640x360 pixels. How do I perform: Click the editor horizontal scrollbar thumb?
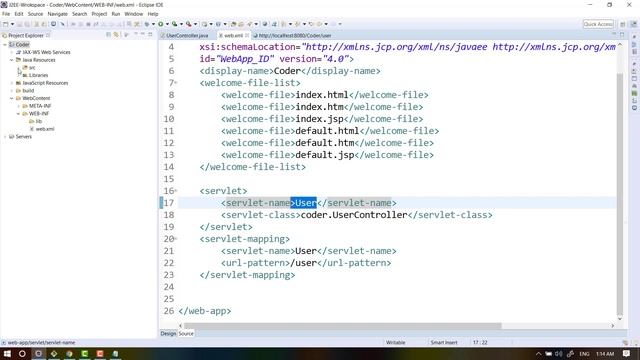pyautogui.click(x=342, y=326)
